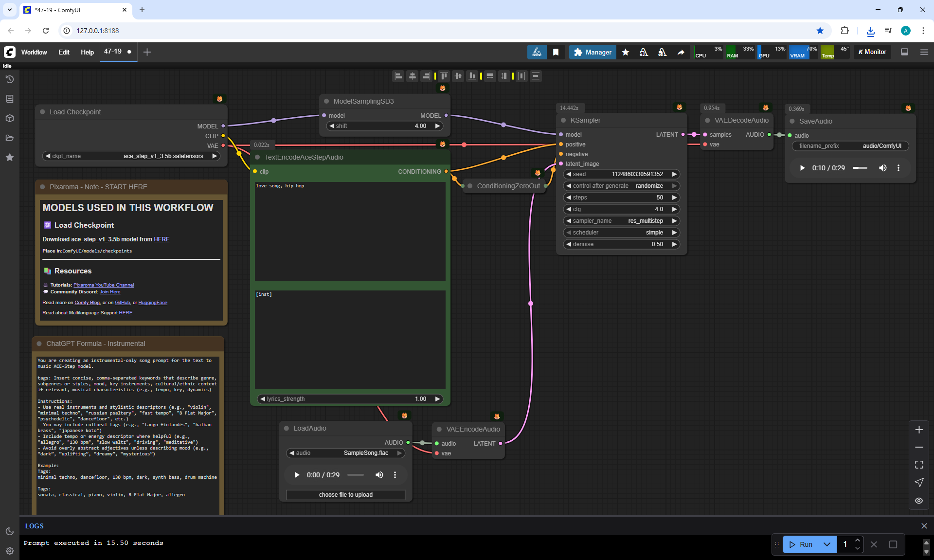Play the LoadAudio SampleSong preview

point(297,475)
